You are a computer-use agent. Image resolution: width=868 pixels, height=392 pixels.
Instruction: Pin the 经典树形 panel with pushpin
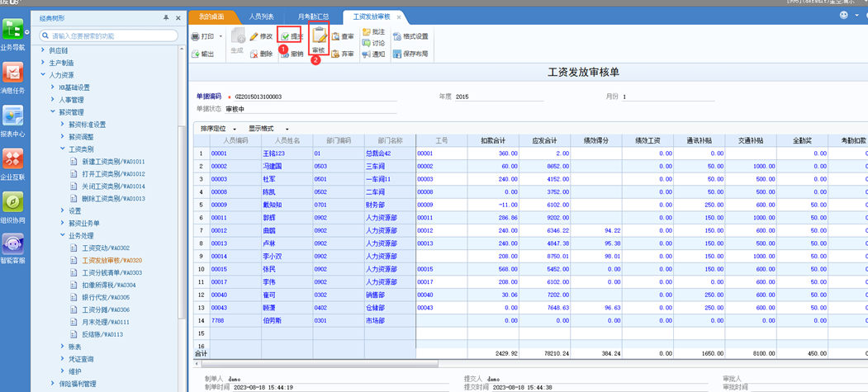pos(166,18)
